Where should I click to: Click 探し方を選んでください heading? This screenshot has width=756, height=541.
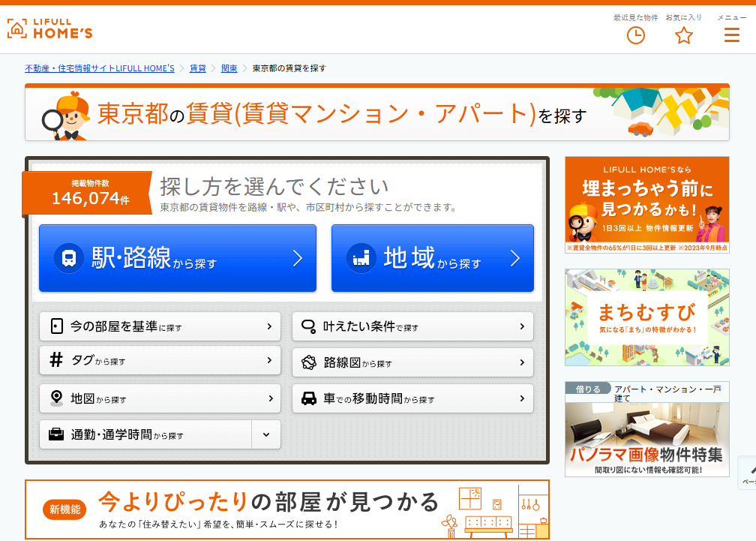(x=274, y=187)
